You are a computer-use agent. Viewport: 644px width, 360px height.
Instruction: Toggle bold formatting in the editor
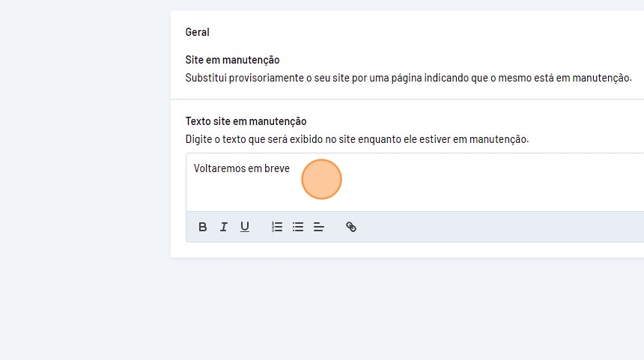(202, 227)
